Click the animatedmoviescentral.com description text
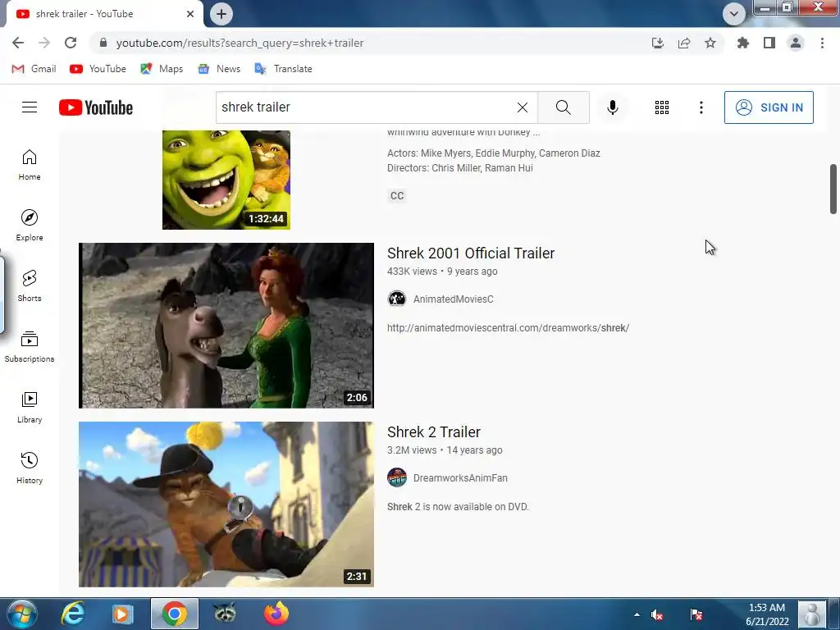This screenshot has width=840, height=630. click(x=508, y=328)
